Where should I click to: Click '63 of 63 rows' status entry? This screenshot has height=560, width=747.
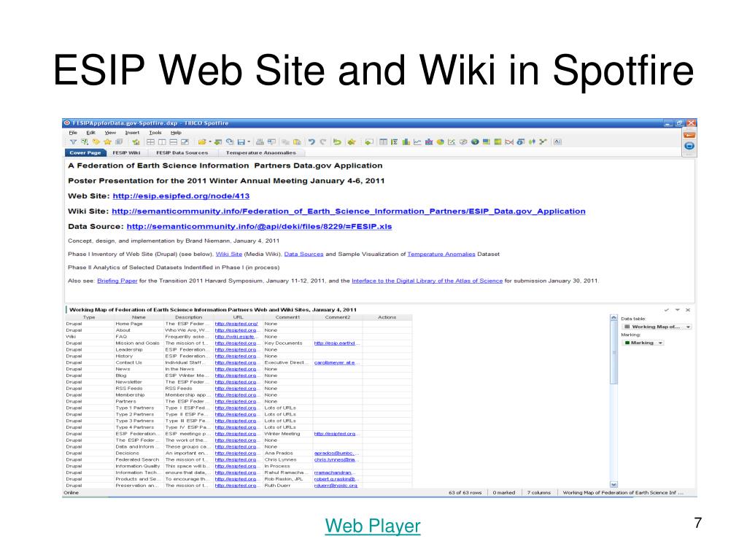(x=465, y=492)
